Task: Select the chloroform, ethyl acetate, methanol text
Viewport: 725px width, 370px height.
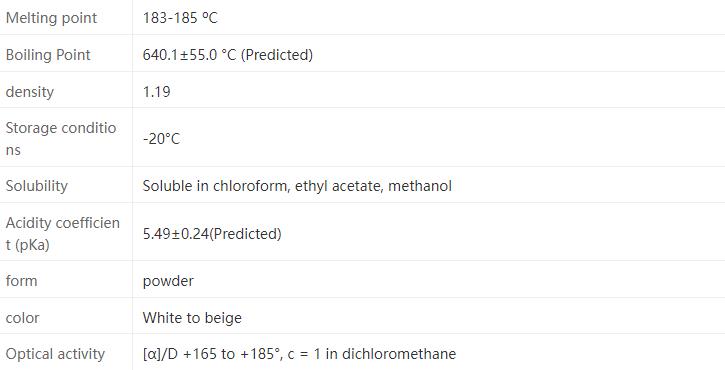Action: pyautogui.click(x=332, y=185)
